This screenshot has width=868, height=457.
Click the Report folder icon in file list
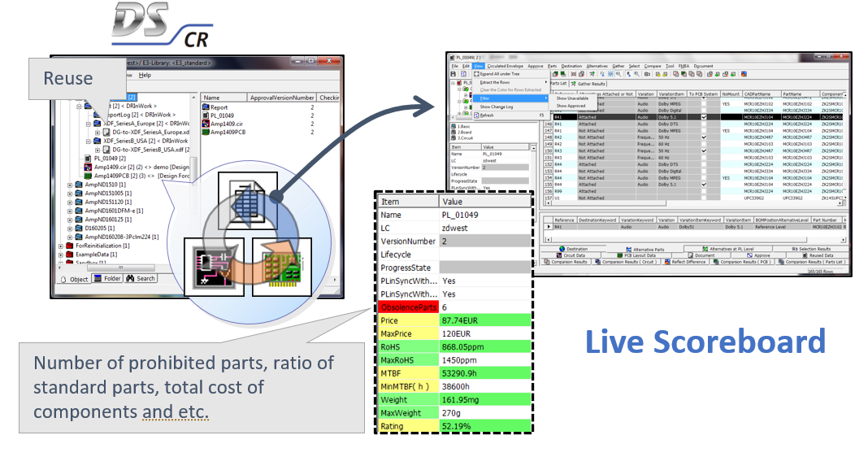tap(205, 107)
